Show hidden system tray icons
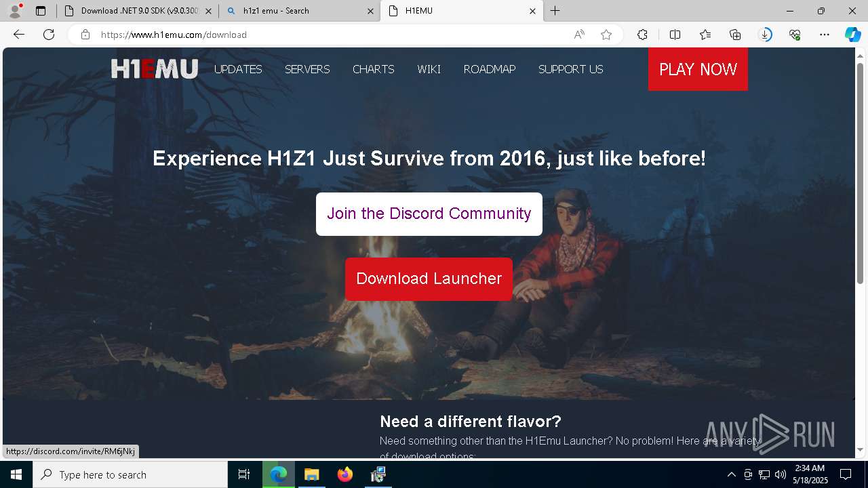The width and height of the screenshot is (868, 488). pyautogui.click(x=731, y=474)
